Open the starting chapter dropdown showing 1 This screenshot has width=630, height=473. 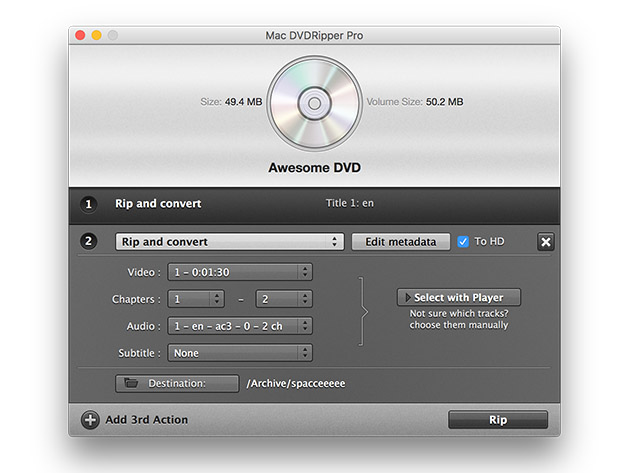coord(196,299)
